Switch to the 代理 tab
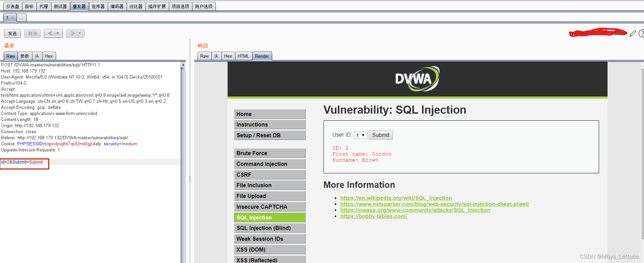 point(44,6)
